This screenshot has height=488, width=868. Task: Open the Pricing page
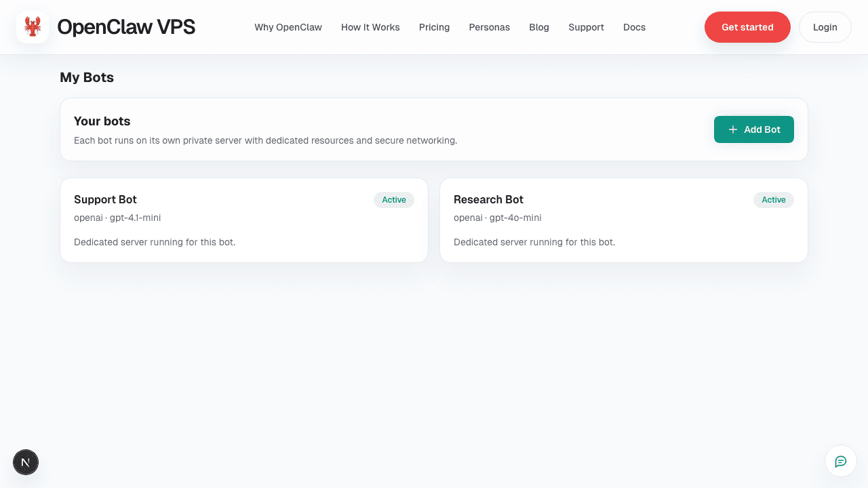point(434,27)
